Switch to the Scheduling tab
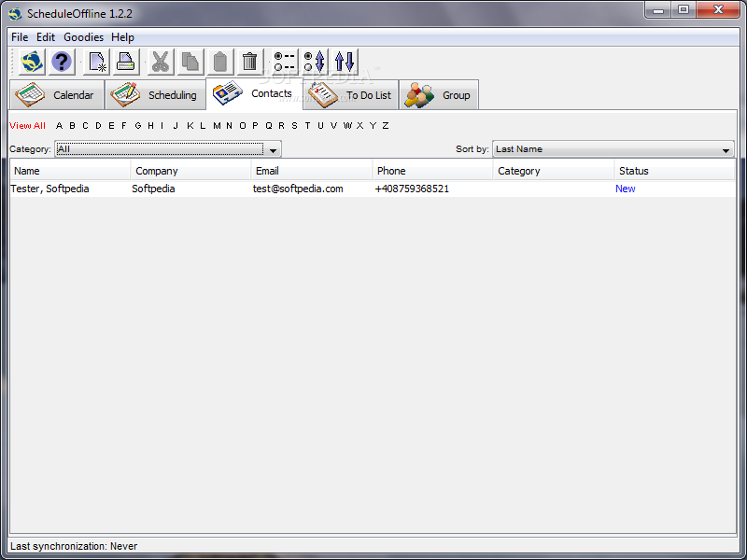Viewport: 747px width, 560px height. [x=155, y=95]
